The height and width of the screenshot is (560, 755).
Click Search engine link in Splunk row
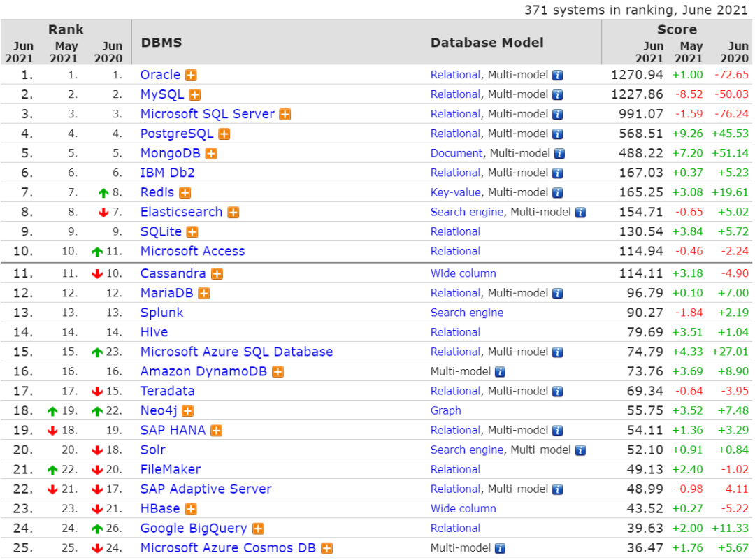click(466, 313)
